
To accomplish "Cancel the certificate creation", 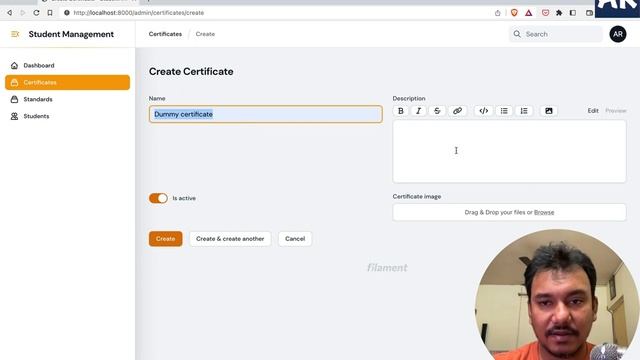I will tap(295, 239).
